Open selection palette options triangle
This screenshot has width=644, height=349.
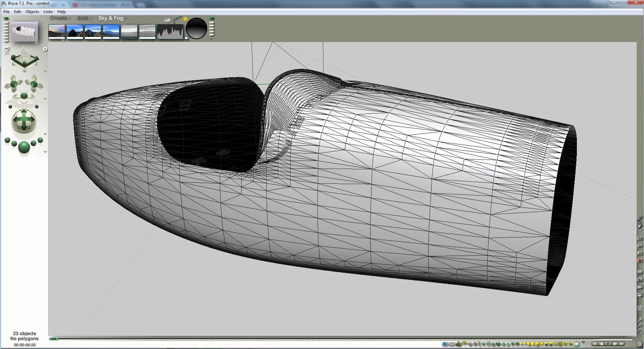click(x=583, y=342)
